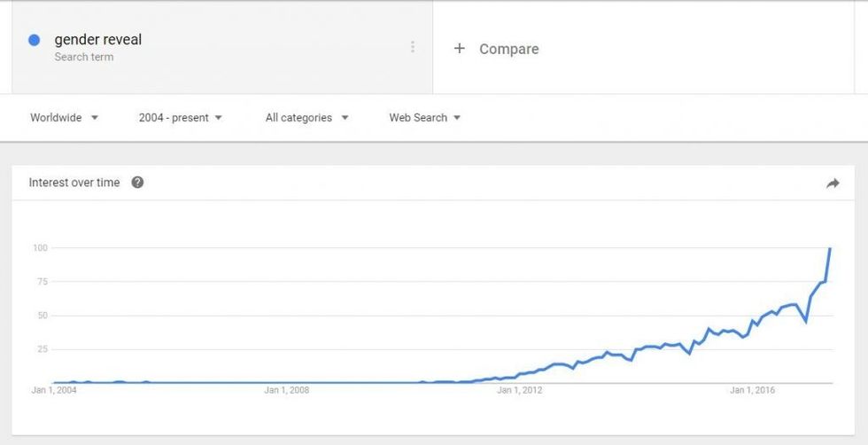Select the Jan 1, 2008 axis label
Image resolution: width=868 pixels, height=445 pixels.
[287, 390]
